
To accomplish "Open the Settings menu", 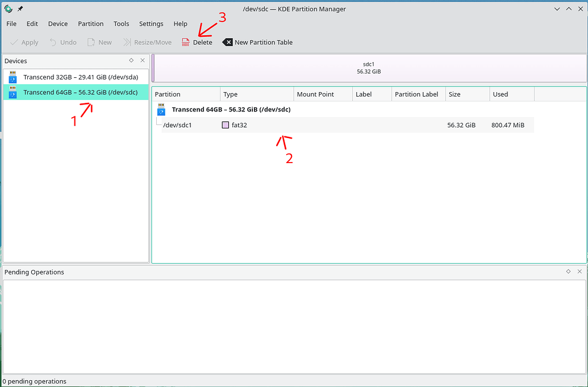I will coord(151,23).
